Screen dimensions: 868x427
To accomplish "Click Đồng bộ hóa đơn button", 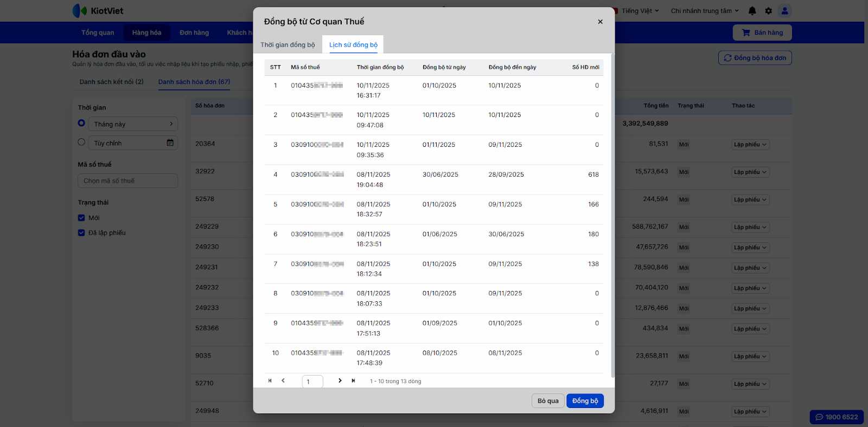I will coord(755,58).
